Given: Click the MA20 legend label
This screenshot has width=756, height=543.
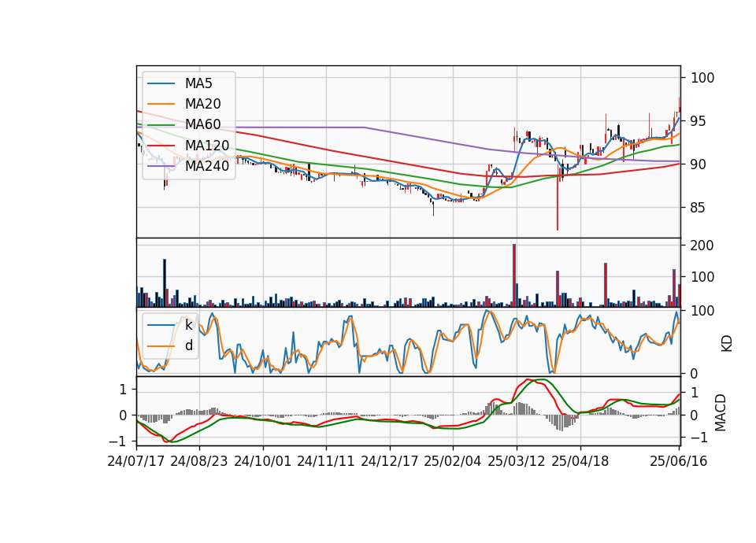Looking at the screenshot, I should coord(202,104).
